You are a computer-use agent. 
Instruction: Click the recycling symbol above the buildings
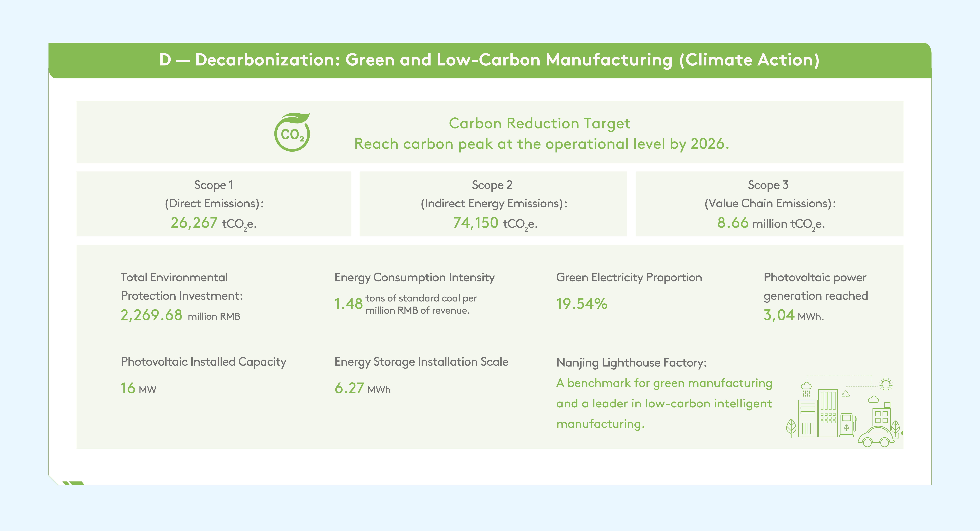point(846,394)
